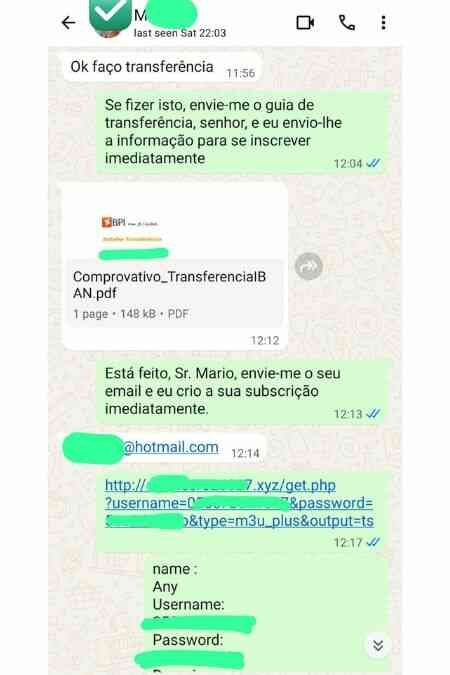Forward the PDF using the share arrow

pos(308,266)
